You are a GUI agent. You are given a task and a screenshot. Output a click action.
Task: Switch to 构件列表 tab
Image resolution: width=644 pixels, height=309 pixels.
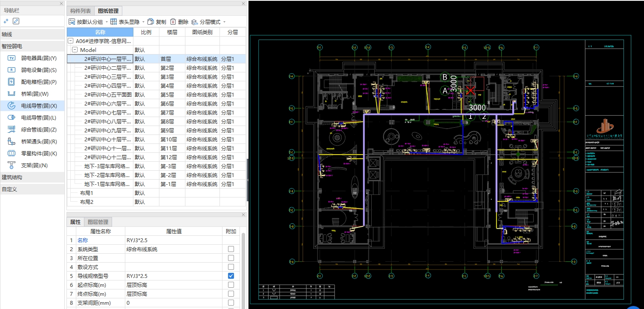point(81,11)
